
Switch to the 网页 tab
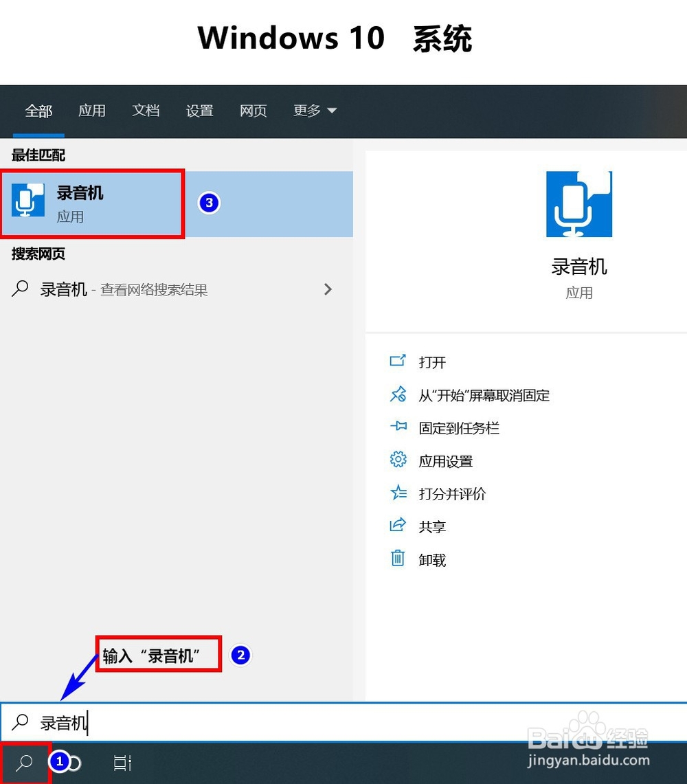point(253,111)
